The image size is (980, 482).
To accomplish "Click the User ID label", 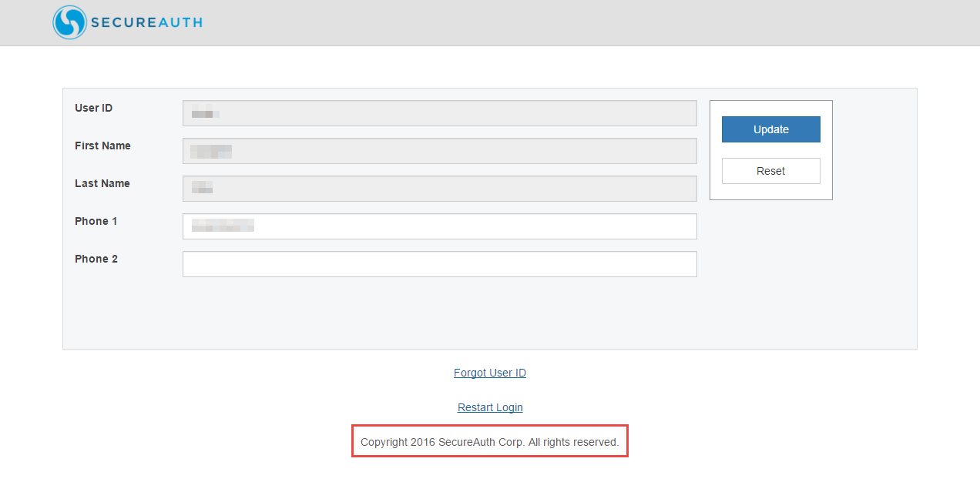I will point(93,108).
